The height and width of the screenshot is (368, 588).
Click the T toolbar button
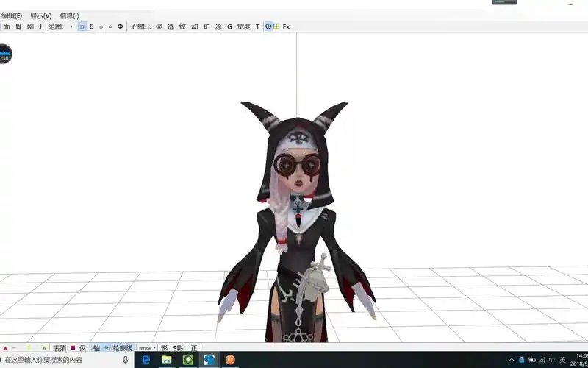pyautogui.click(x=258, y=26)
